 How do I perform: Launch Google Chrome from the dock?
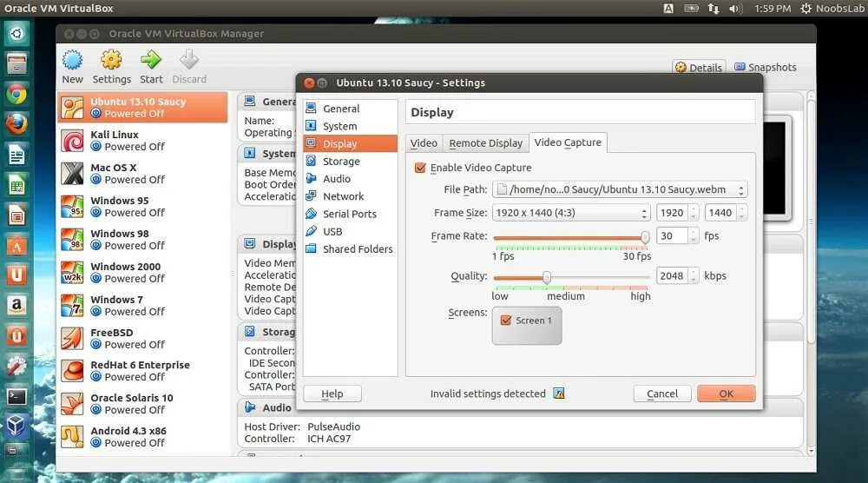tap(16, 94)
